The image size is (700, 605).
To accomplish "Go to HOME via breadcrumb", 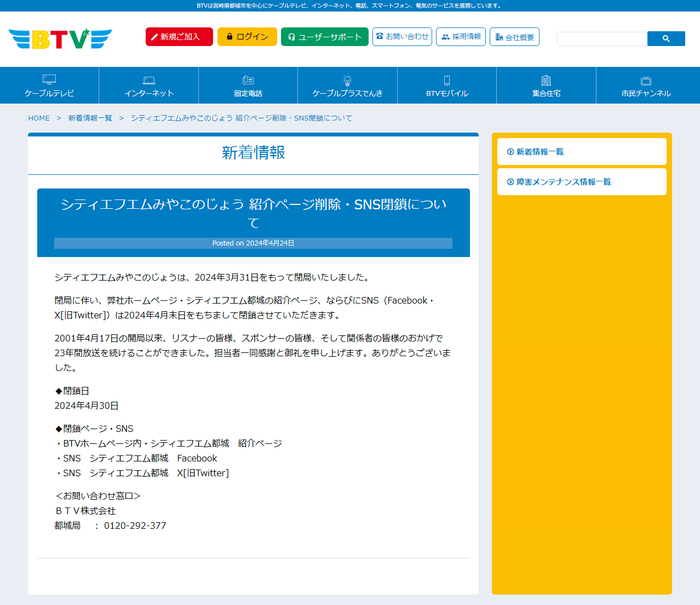I will pos(39,118).
